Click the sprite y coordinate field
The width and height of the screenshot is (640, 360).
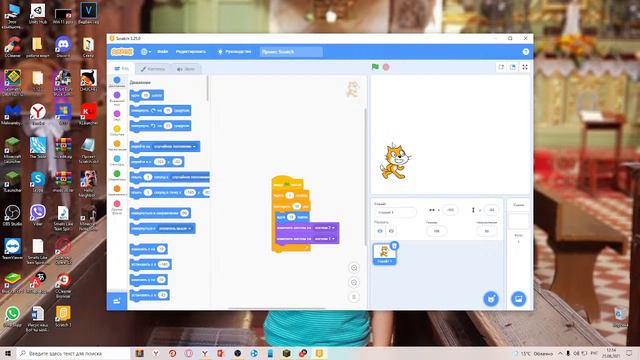(491, 210)
